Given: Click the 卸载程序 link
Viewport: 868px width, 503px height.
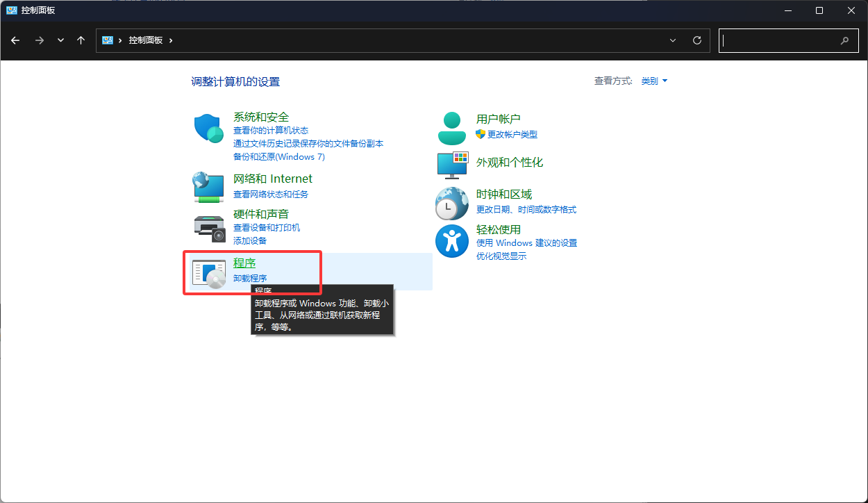Looking at the screenshot, I should (250, 278).
